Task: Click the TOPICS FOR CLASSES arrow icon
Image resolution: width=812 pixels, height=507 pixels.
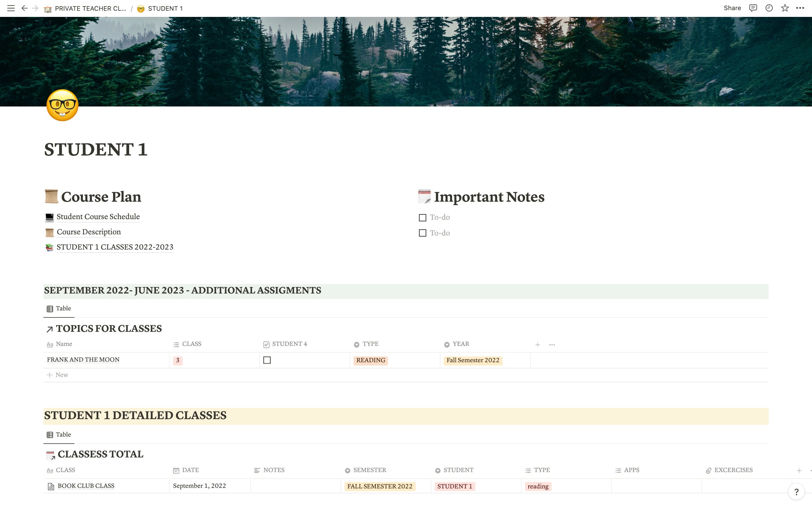Action: pyautogui.click(x=50, y=329)
